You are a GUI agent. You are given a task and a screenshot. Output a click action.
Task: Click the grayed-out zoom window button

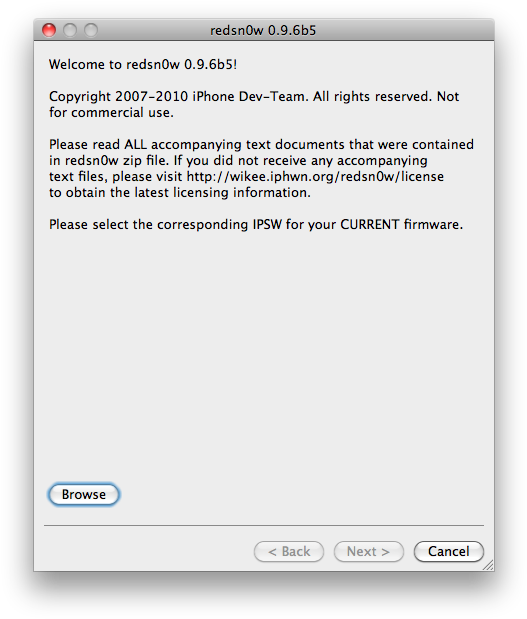click(91, 30)
